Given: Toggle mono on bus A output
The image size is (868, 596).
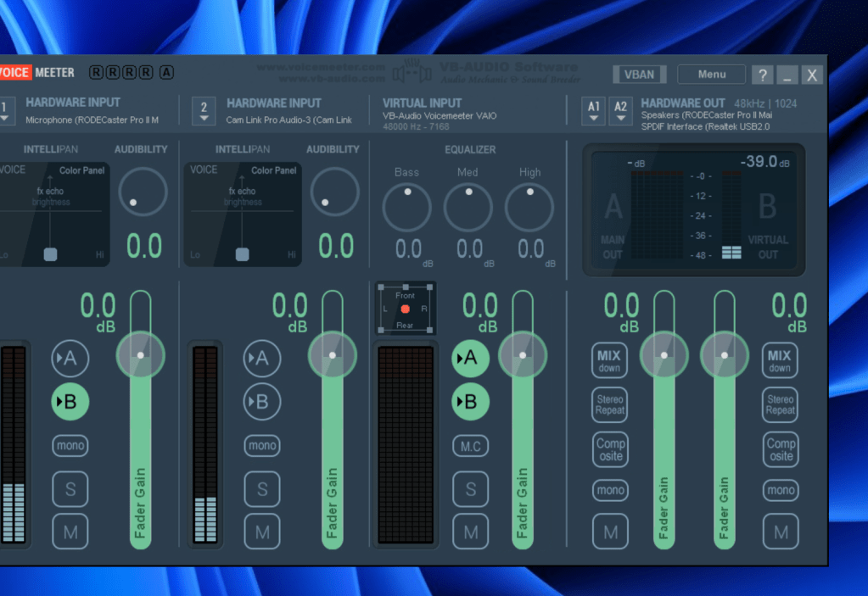Looking at the screenshot, I should coord(610,490).
